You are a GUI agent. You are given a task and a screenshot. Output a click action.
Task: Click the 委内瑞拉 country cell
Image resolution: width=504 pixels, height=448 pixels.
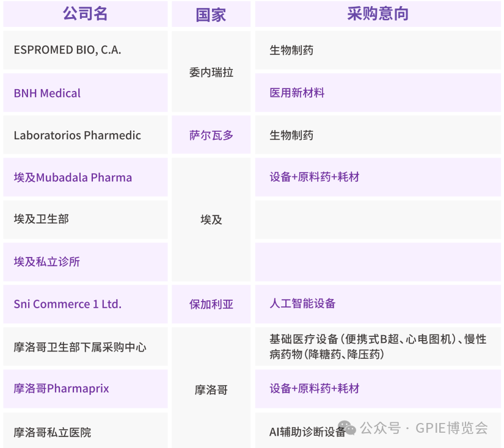[x=211, y=72]
